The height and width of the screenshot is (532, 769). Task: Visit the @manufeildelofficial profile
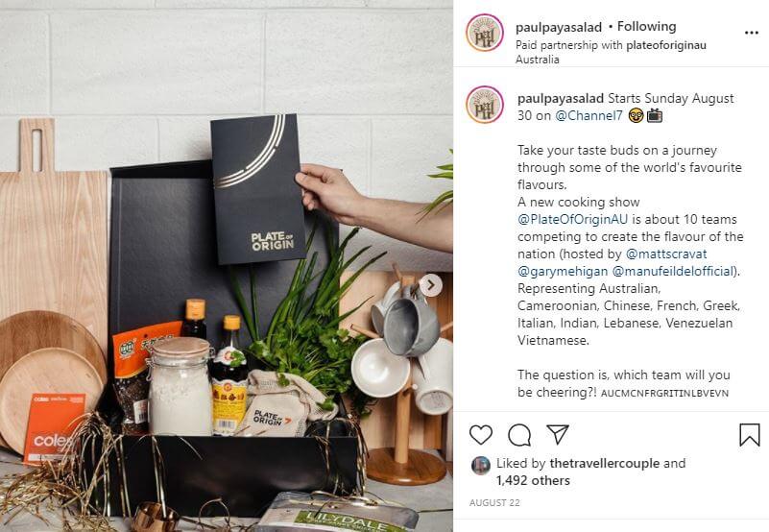674,272
